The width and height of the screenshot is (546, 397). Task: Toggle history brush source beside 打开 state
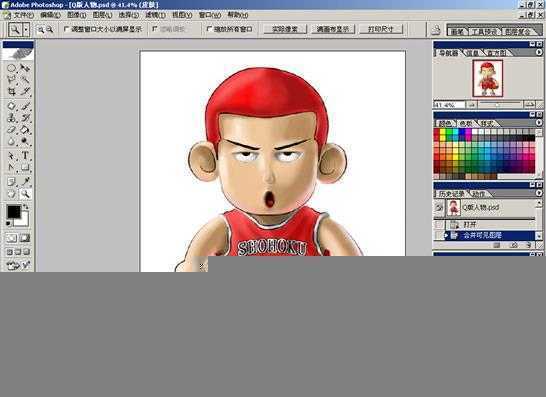[x=439, y=224]
